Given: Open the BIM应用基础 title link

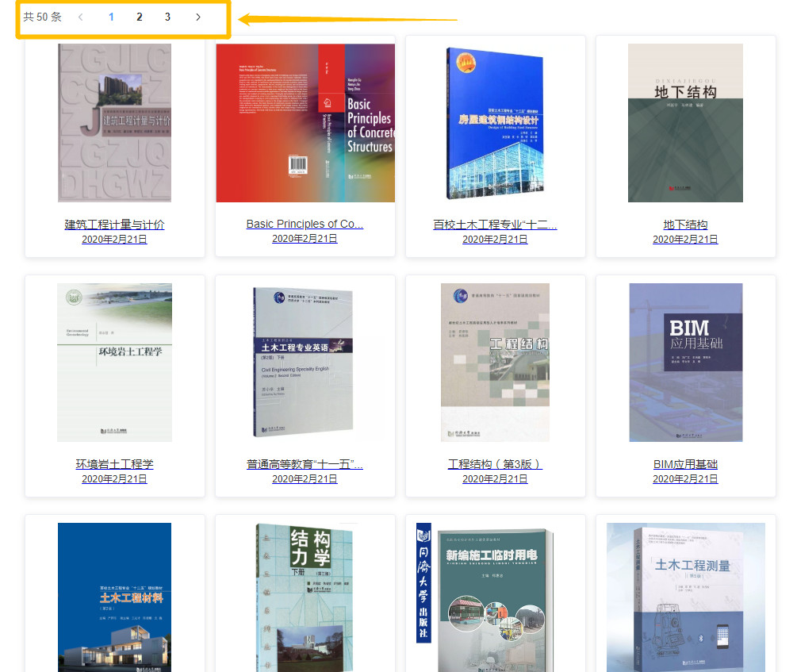Looking at the screenshot, I should pos(685,464).
